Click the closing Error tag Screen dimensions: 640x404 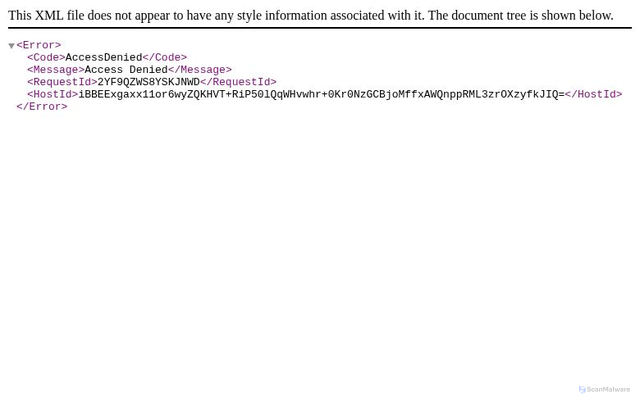pyautogui.click(x=41, y=106)
